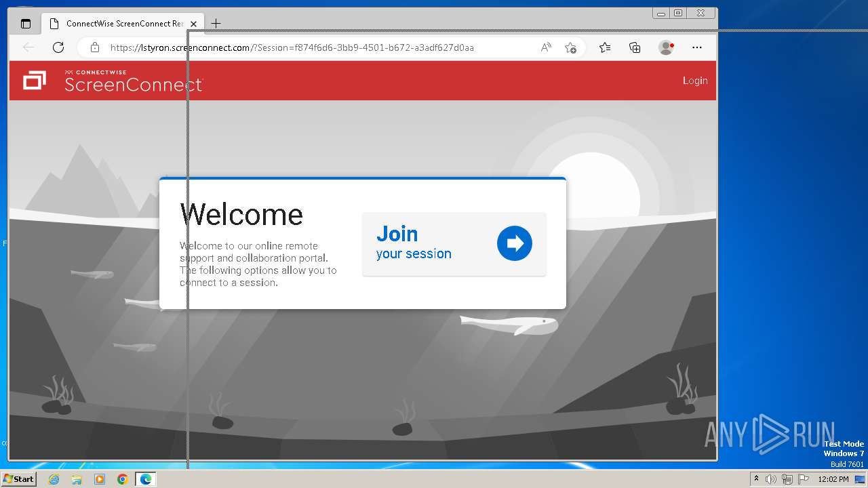Image resolution: width=868 pixels, height=488 pixels.
Task: Click the 12:02 PM clock
Action: click(x=833, y=479)
